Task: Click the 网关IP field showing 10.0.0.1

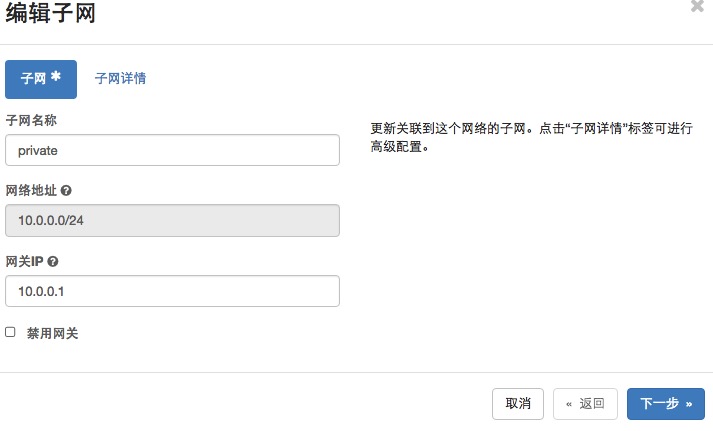Action: click(x=172, y=291)
